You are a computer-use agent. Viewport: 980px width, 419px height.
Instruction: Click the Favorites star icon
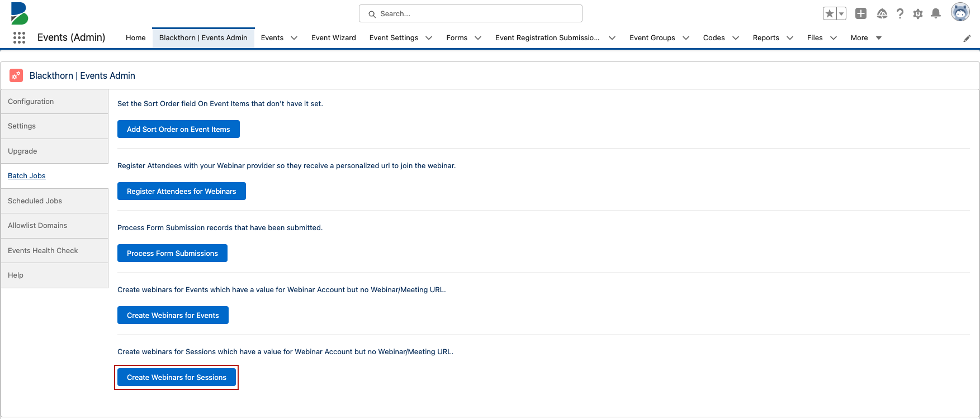point(830,13)
